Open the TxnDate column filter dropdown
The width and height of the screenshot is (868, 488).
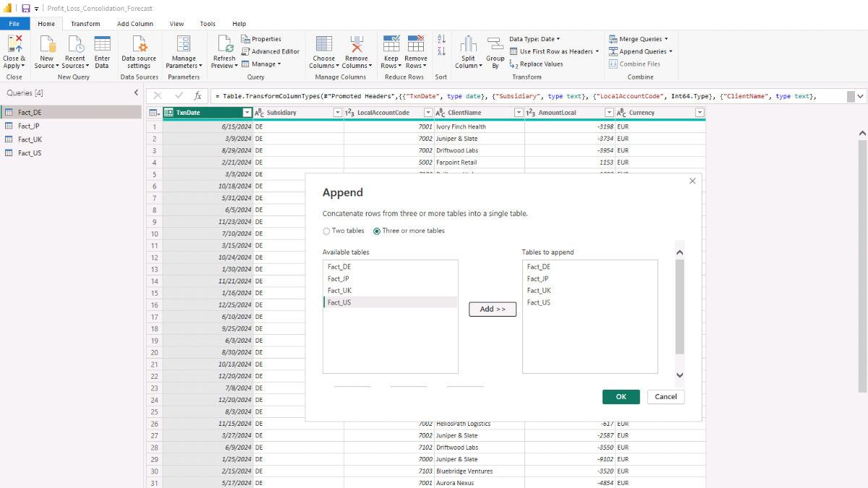coord(247,113)
